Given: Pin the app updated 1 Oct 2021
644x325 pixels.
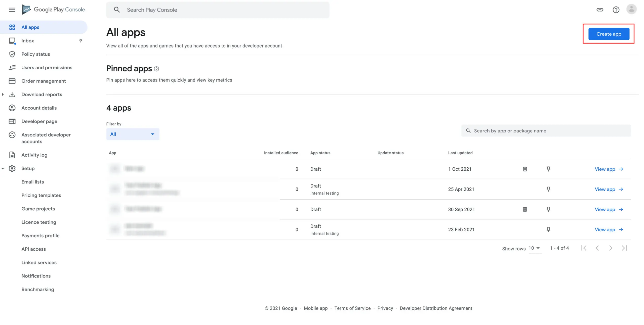Looking at the screenshot, I should click(548, 169).
